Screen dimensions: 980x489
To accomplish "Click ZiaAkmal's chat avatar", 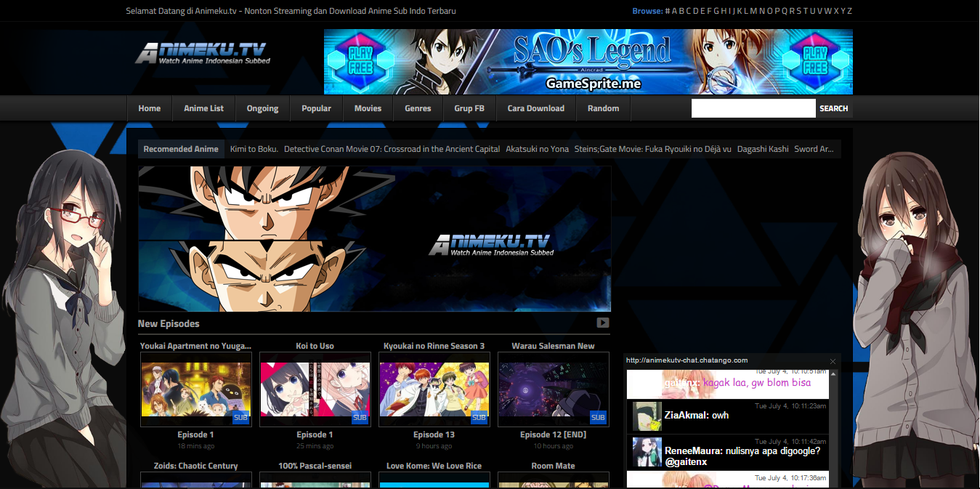I will pos(647,416).
